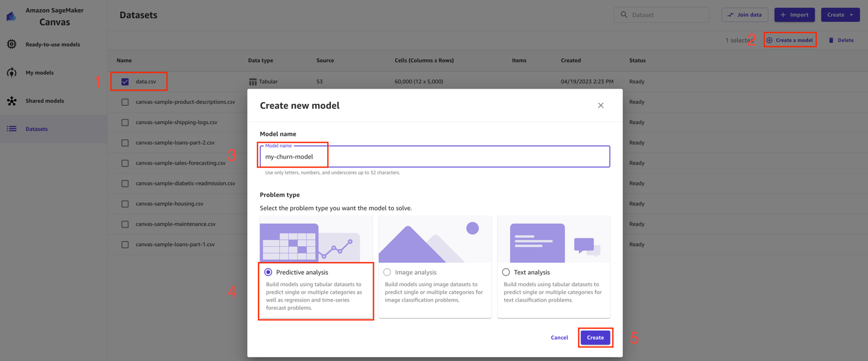Click the SageMaker Canvas logo icon
The height and width of the screenshot is (361, 868).
click(x=12, y=16)
